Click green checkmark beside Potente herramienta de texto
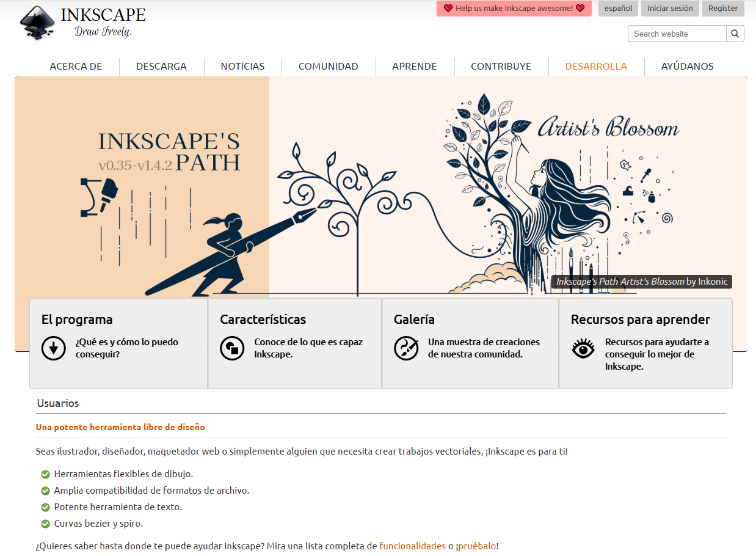The height and width of the screenshot is (556, 756). [x=45, y=507]
